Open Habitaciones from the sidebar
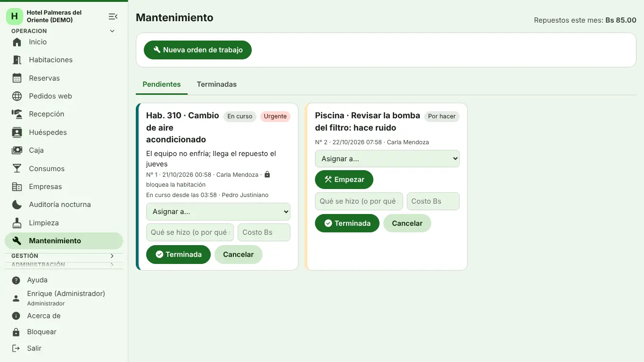The height and width of the screenshot is (362, 644). click(x=64, y=60)
